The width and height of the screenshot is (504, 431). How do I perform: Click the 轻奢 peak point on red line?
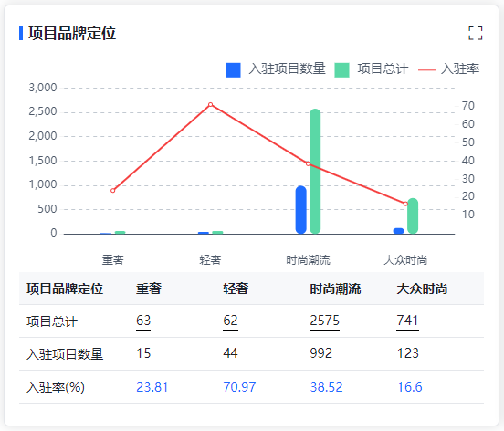point(210,104)
